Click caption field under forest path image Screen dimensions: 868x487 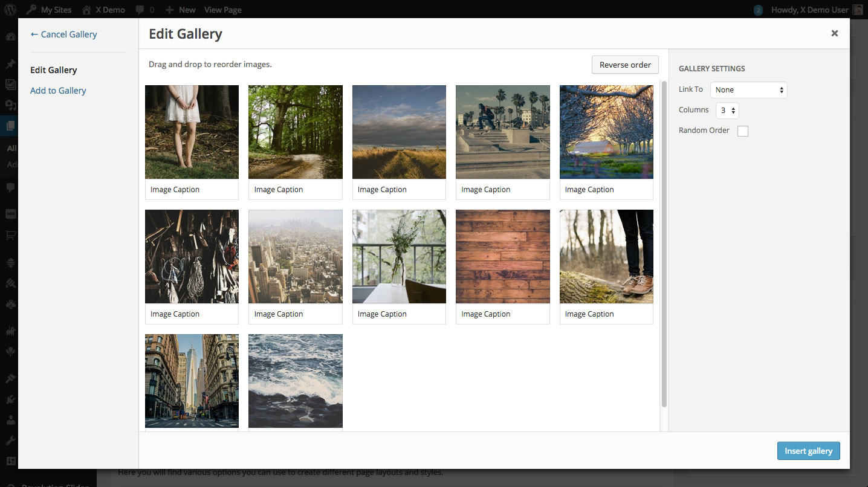click(296, 189)
